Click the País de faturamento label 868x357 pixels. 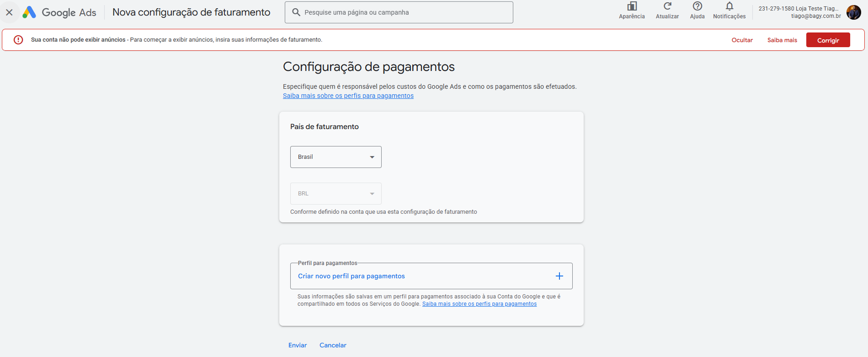coord(325,127)
